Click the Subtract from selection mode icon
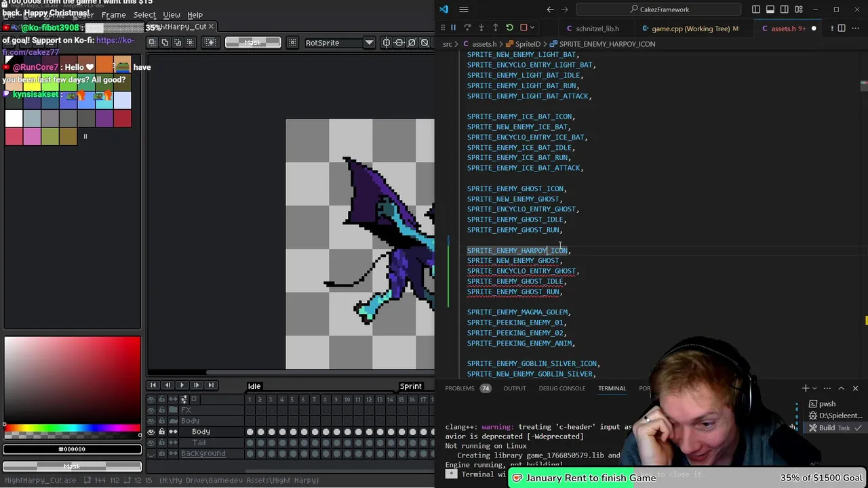The height and width of the screenshot is (488, 868). (176, 43)
